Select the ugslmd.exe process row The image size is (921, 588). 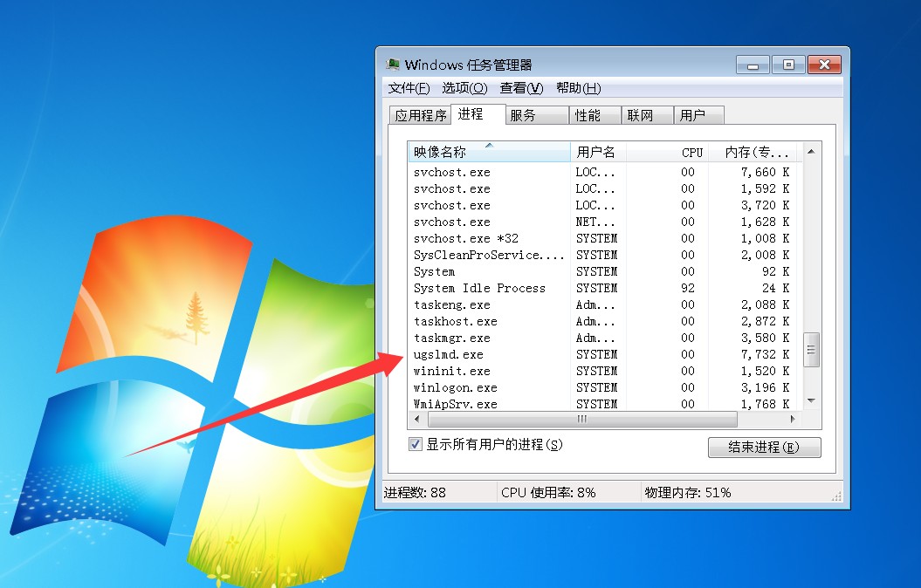tap(449, 354)
